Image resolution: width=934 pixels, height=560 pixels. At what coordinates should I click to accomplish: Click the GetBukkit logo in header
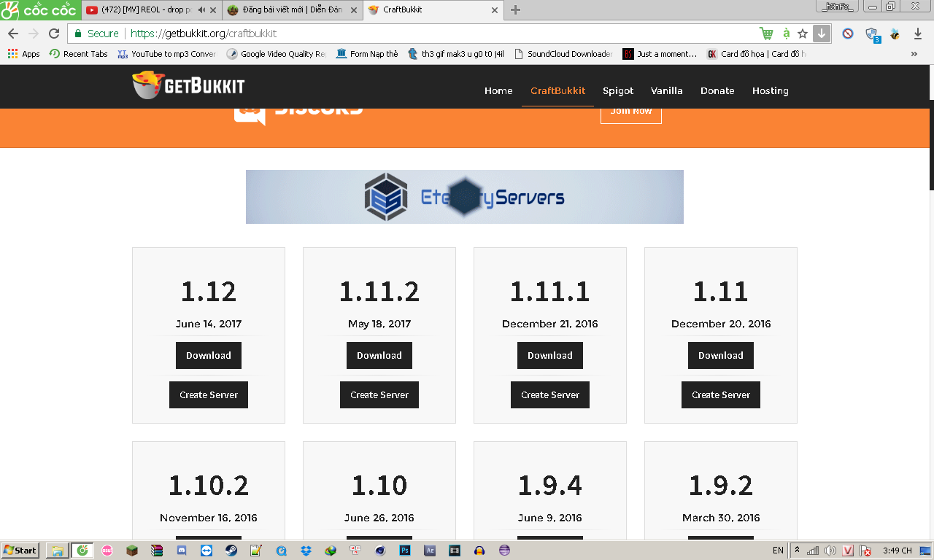(188, 86)
